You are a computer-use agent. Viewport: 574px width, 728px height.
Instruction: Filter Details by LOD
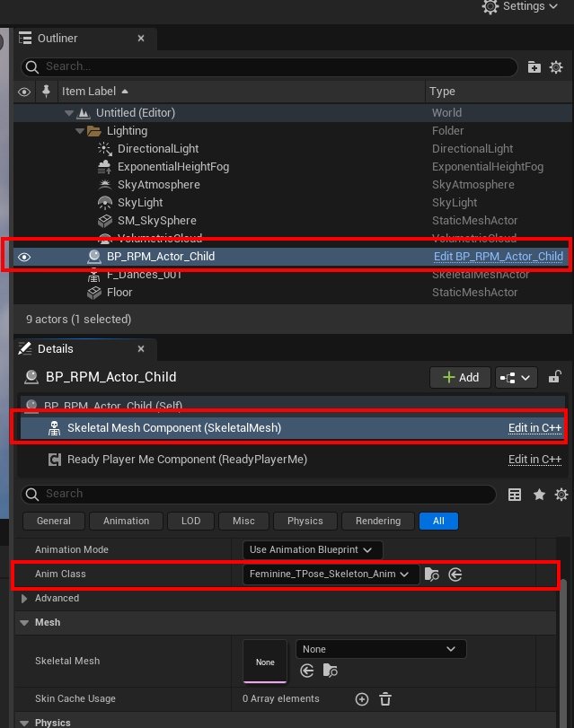pyautogui.click(x=190, y=521)
